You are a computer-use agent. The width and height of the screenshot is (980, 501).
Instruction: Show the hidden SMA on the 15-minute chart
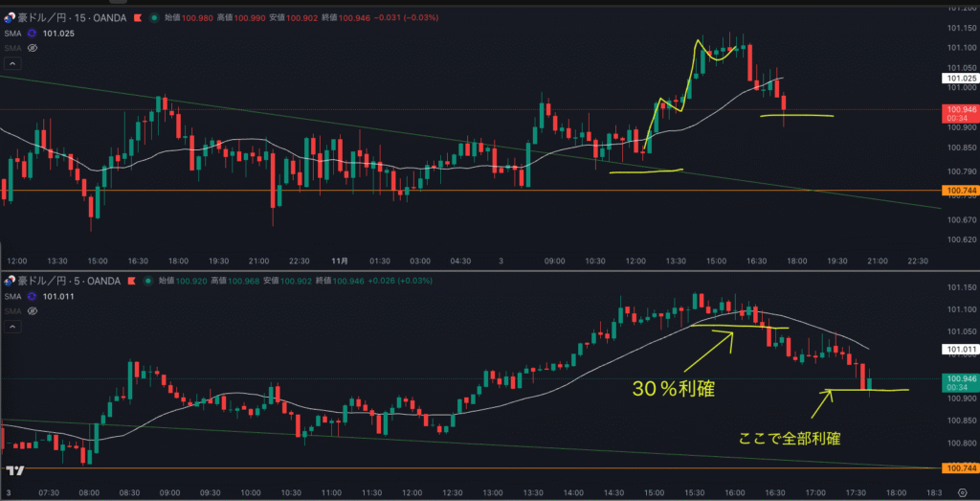[33, 48]
